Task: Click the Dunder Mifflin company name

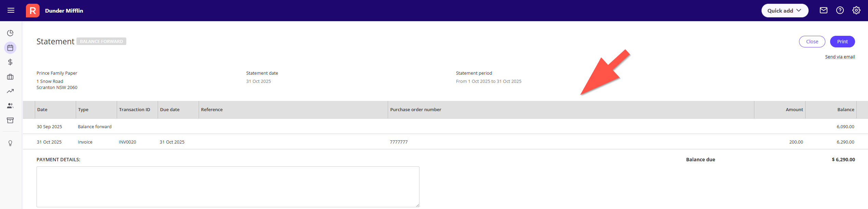Action: coord(64,11)
